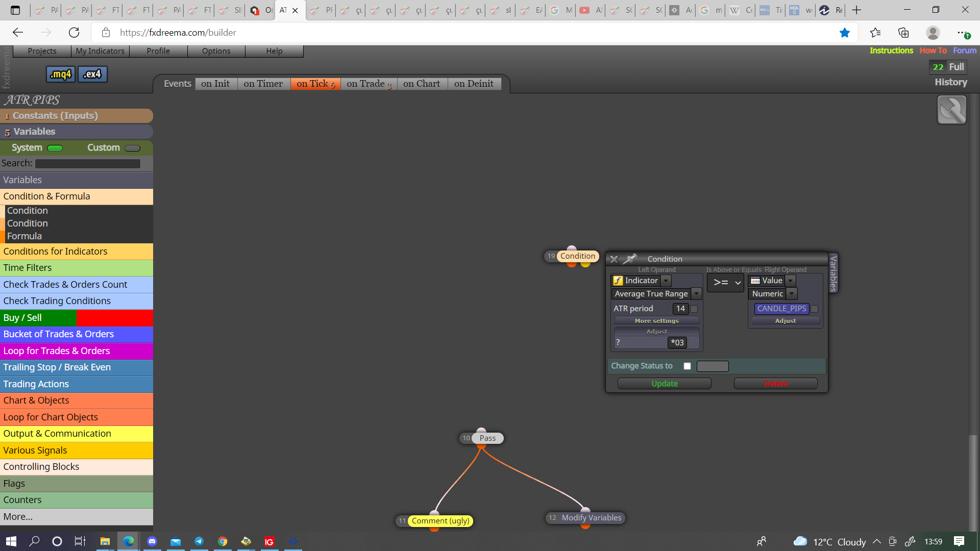Image resolution: width=980 pixels, height=551 pixels.
Task: Switch to on Trade event tab
Action: (369, 84)
